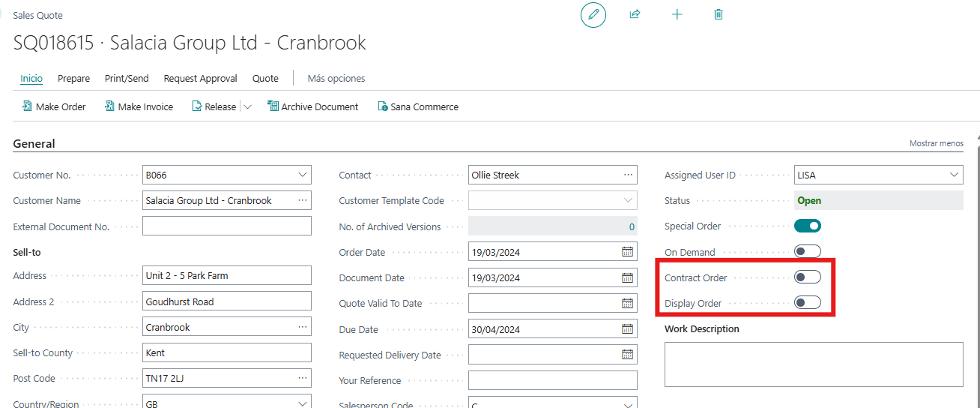
Task: Open the Order Date calendar picker
Action: pyautogui.click(x=627, y=252)
